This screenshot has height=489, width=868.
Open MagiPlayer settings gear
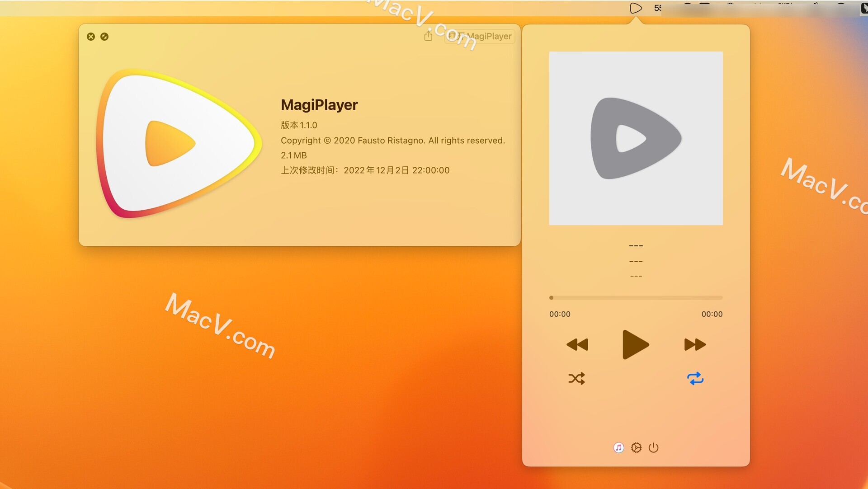tap(636, 447)
